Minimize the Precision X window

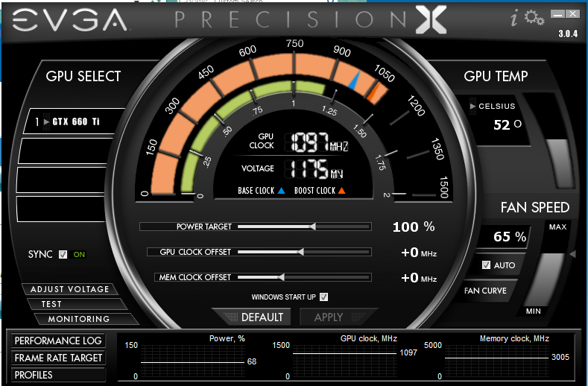coord(557,14)
